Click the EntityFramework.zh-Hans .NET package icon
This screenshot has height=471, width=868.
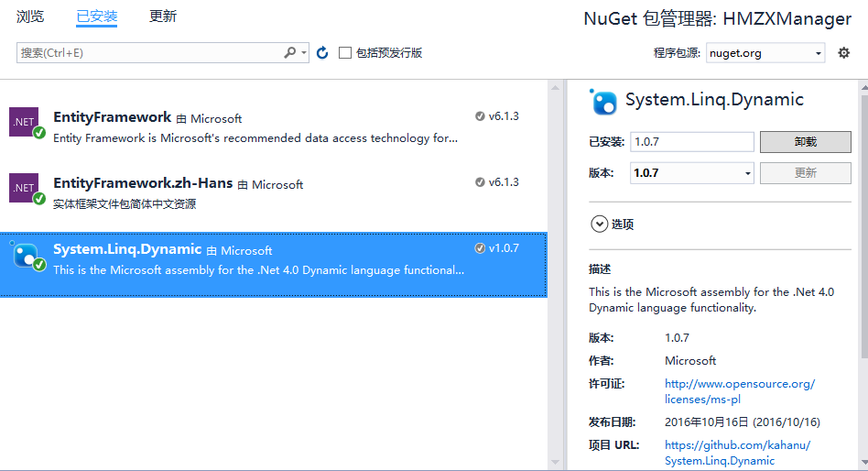27,189
